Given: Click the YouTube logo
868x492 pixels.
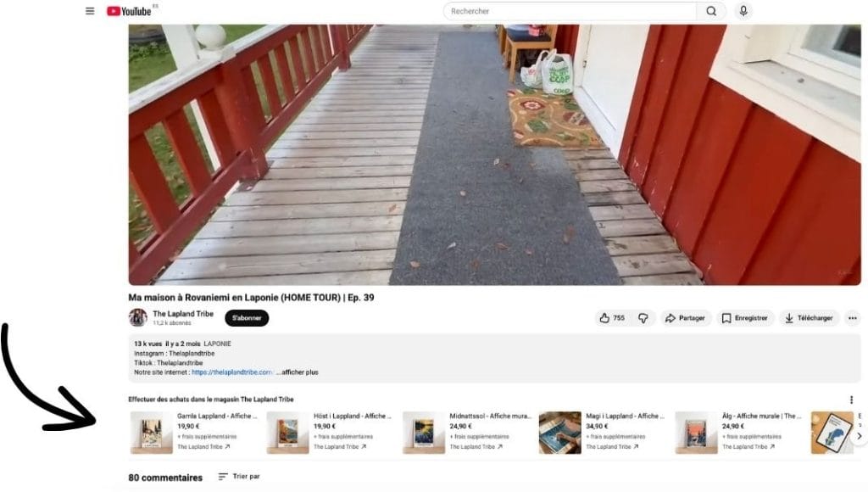Looking at the screenshot, I should point(129,11).
